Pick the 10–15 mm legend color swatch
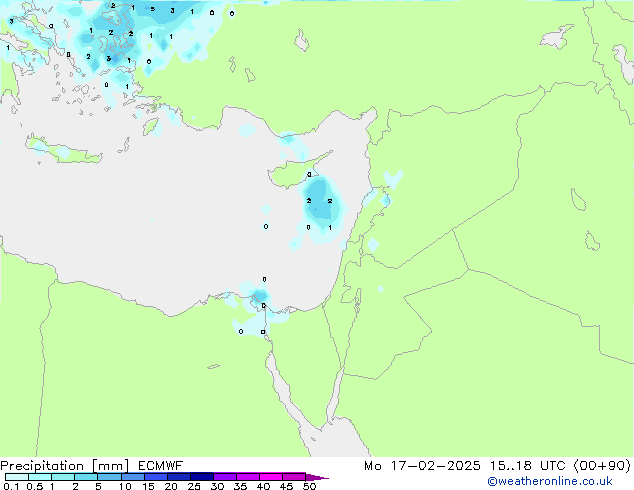 click(x=132, y=477)
